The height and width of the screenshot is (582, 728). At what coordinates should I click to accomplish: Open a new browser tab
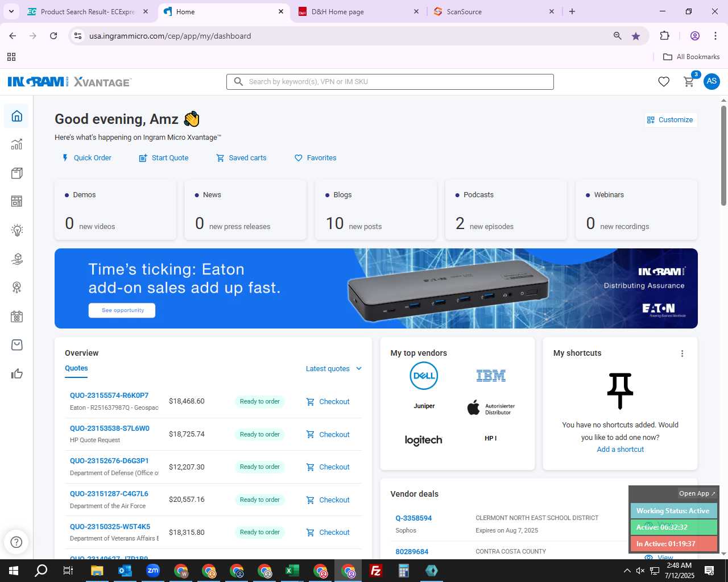(x=572, y=11)
